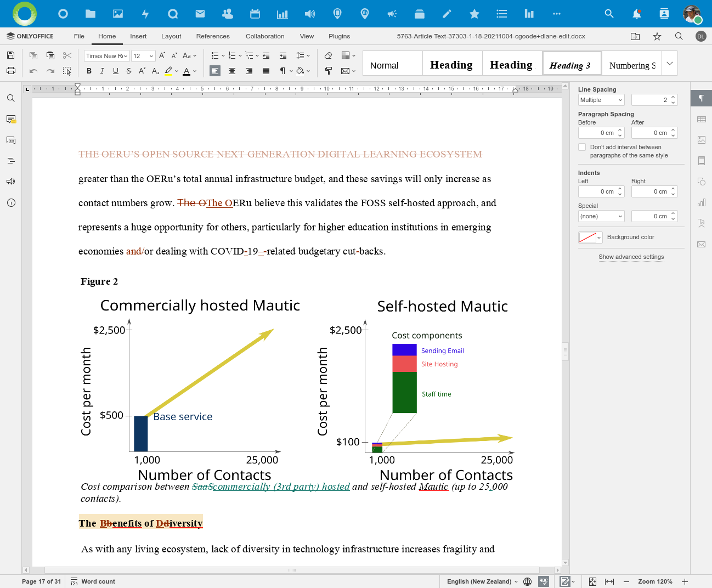
Task: Open the Line Spacing 'Multiple' dropdown
Action: click(602, 100)
